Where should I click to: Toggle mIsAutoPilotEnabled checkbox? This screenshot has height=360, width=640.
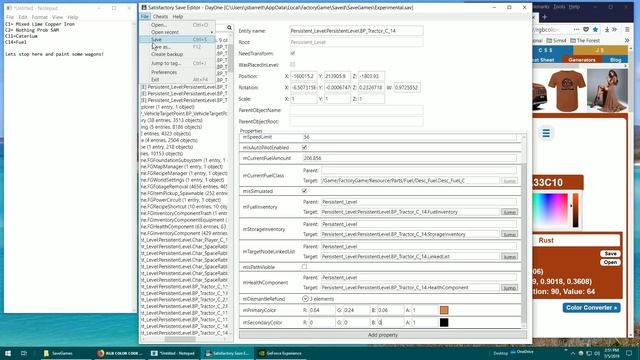(x=304, y=147)
